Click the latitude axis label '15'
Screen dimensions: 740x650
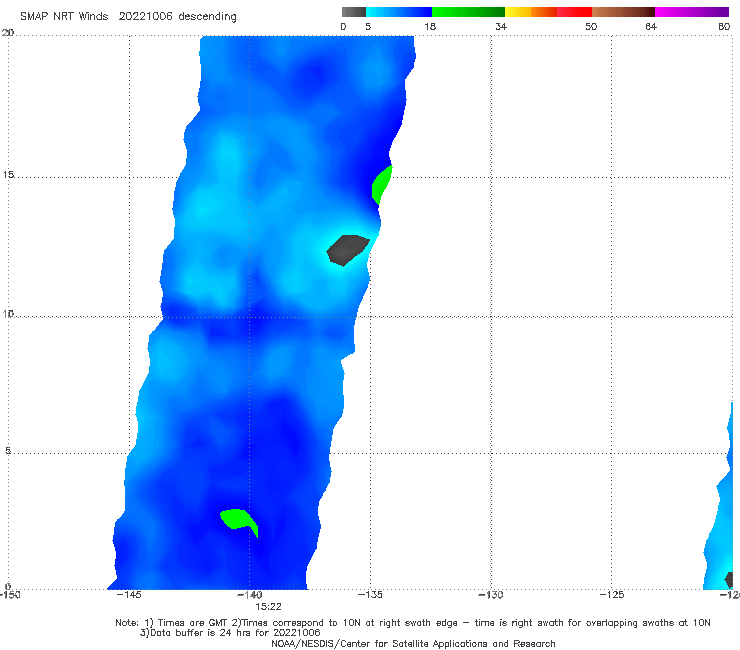coord(8,175)
